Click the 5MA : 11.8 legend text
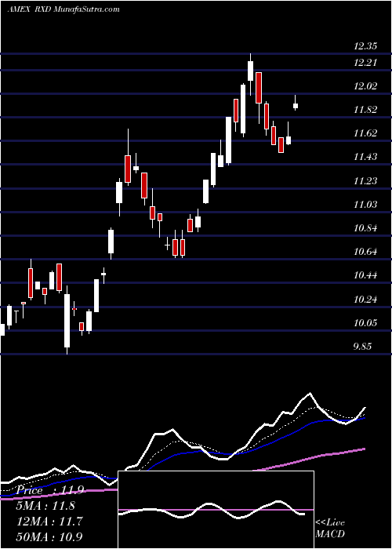The height and width of the screenshot is (549, 392). (x=45, y=506)
